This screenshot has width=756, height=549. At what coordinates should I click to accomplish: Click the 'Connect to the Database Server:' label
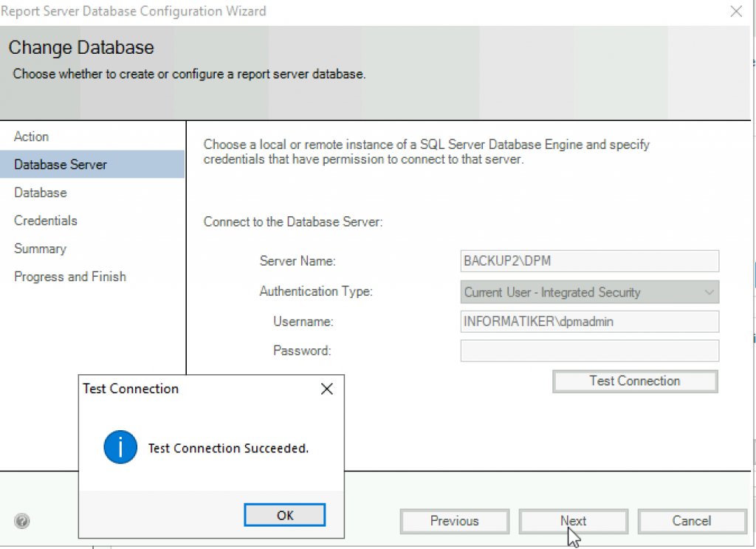tap(293, 221)
